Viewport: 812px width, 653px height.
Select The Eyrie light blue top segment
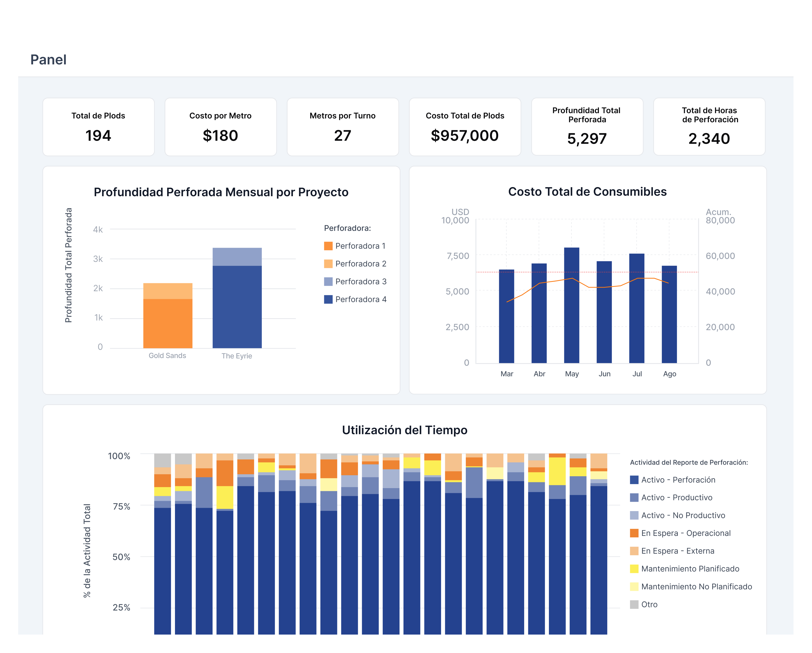coord(237,257)
